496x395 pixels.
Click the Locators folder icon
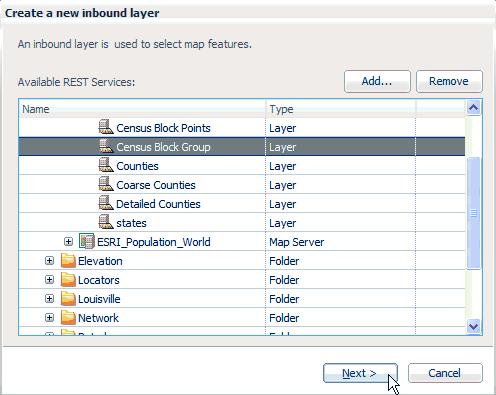coord(68,280)
